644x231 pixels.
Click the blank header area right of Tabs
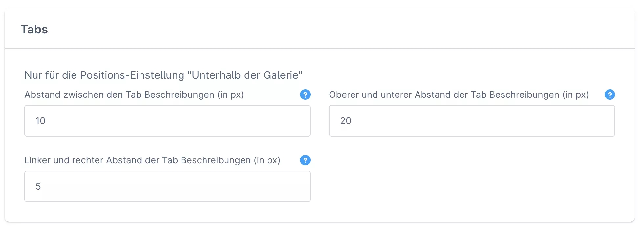pyautogui.click(x=328, y=30)
